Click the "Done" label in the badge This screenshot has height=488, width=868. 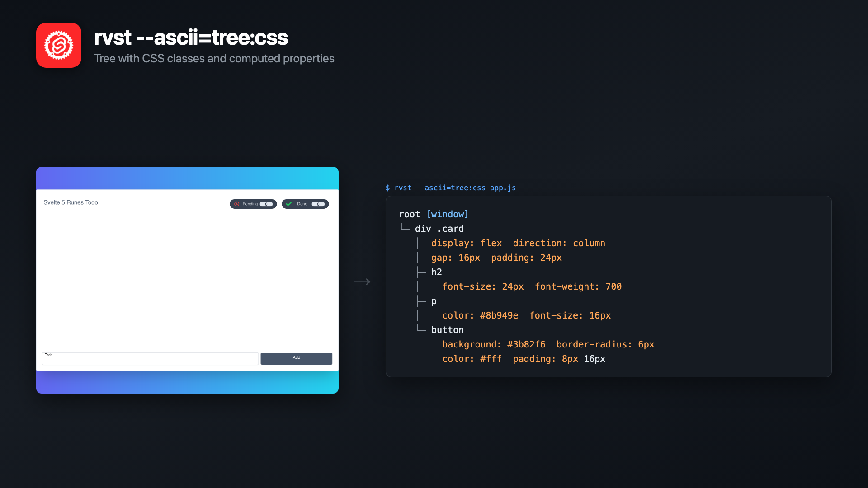[302, 204]
